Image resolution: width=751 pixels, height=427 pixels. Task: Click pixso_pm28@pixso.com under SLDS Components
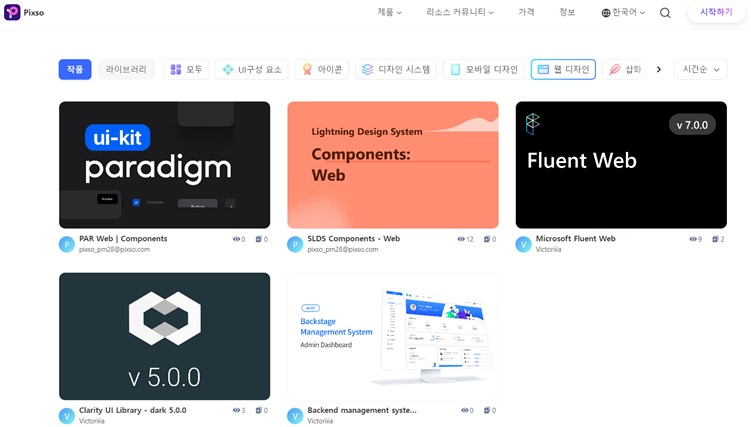(x=342, y=249)
